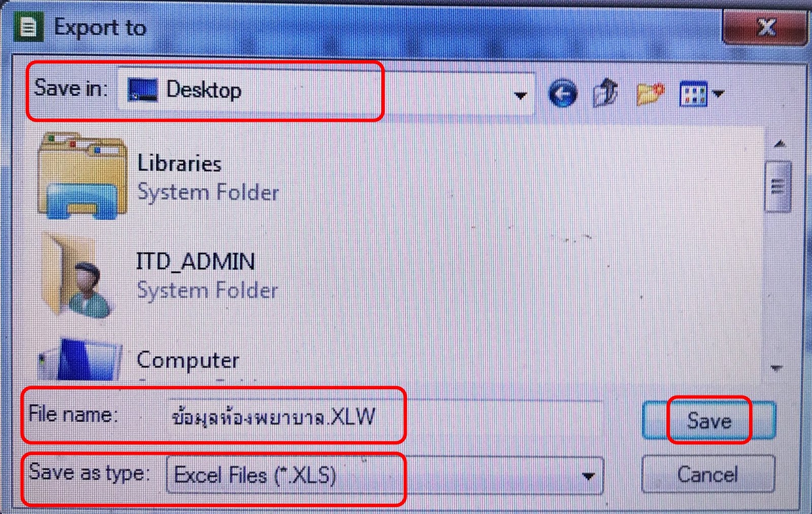Open the View menu icon
This screenshot has height=514, width=812.
click(693, 94)
